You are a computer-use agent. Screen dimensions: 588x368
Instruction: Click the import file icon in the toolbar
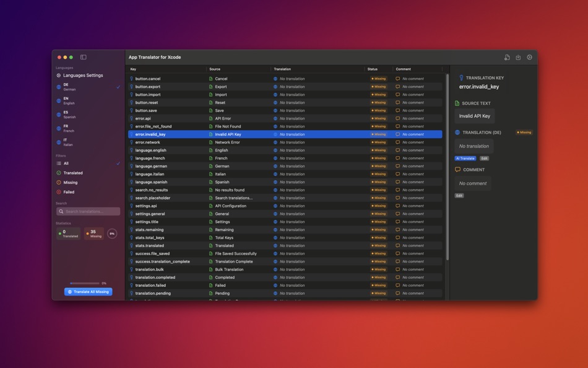click(508, 56)
